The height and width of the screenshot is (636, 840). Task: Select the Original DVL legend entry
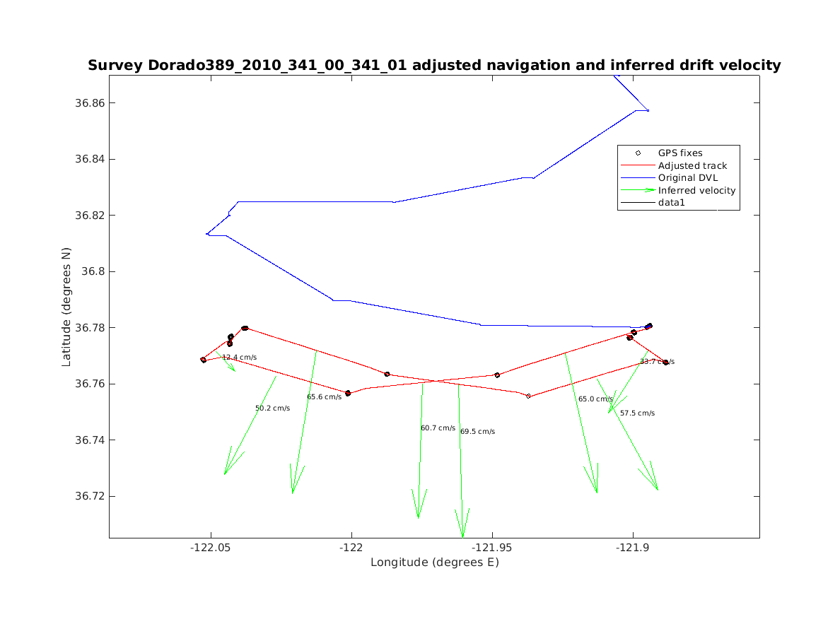(687, 178)
